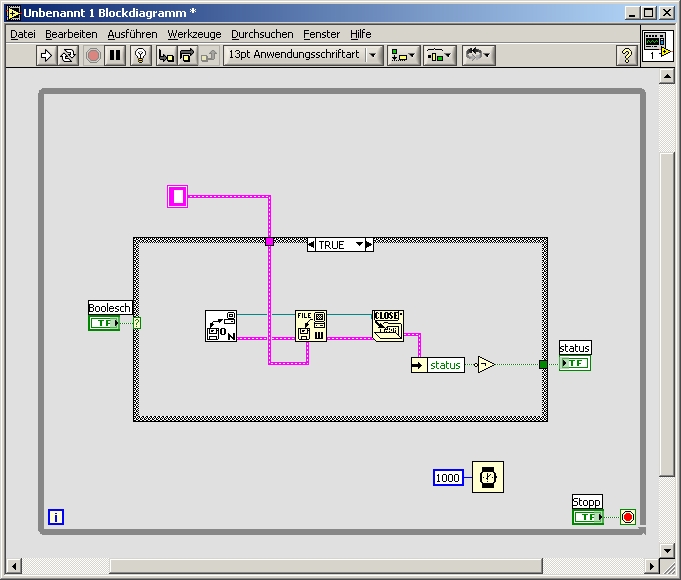The width and height of the screenshot is (681, 580).
Task: Click the case selector question-mark terminal
Action: tap(137, 323)
